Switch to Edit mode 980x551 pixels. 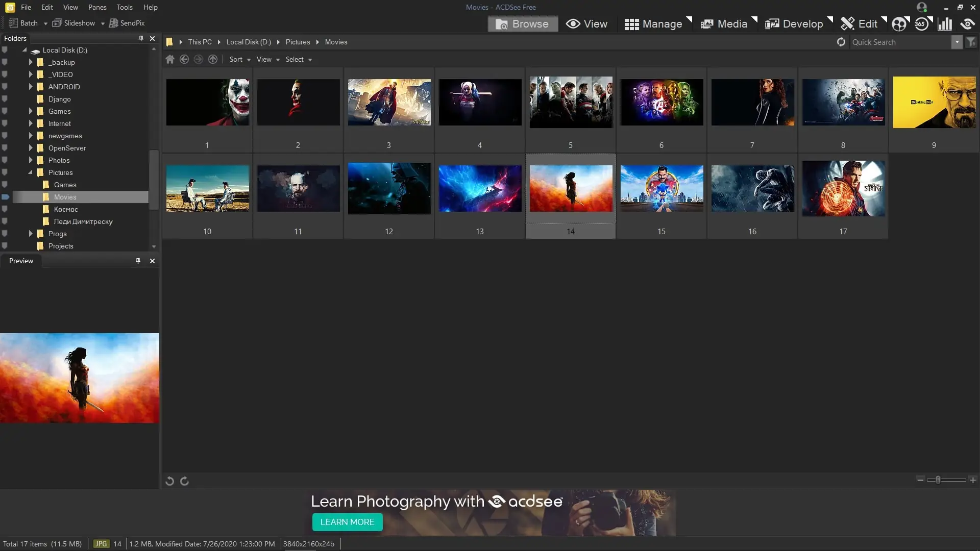coord(859,24)
